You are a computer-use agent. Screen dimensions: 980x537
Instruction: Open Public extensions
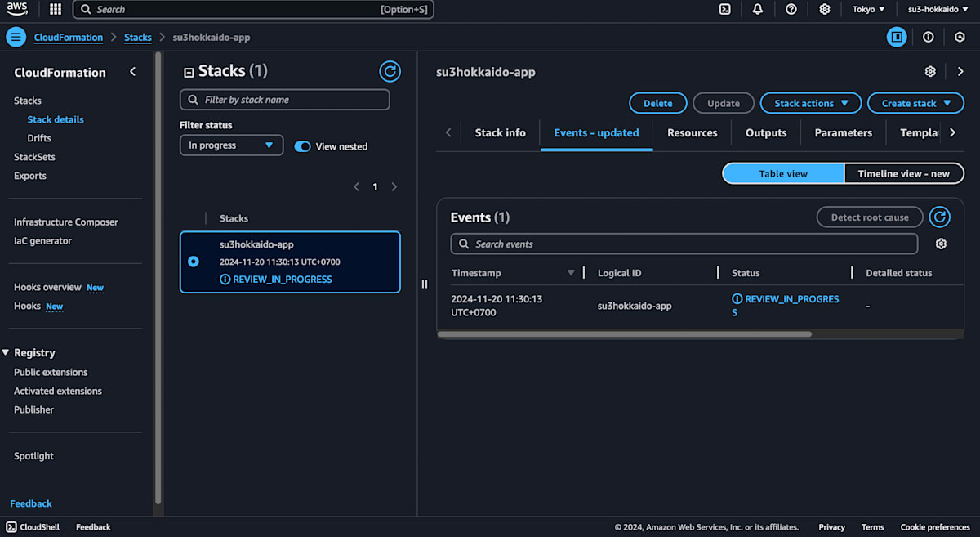(x=51, y=372)
